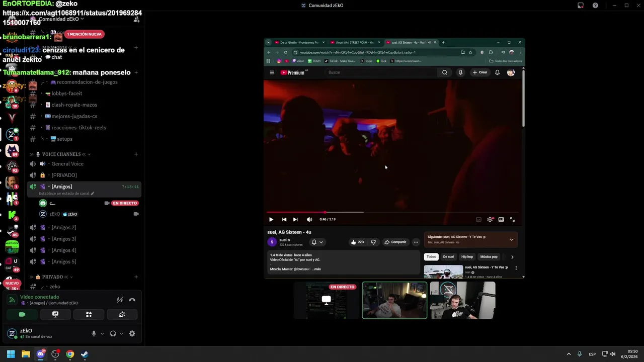Screen dimensions: 644x362
Task: Click the EN DIRECTO badge beside user c...
Action: coord(125,203)
